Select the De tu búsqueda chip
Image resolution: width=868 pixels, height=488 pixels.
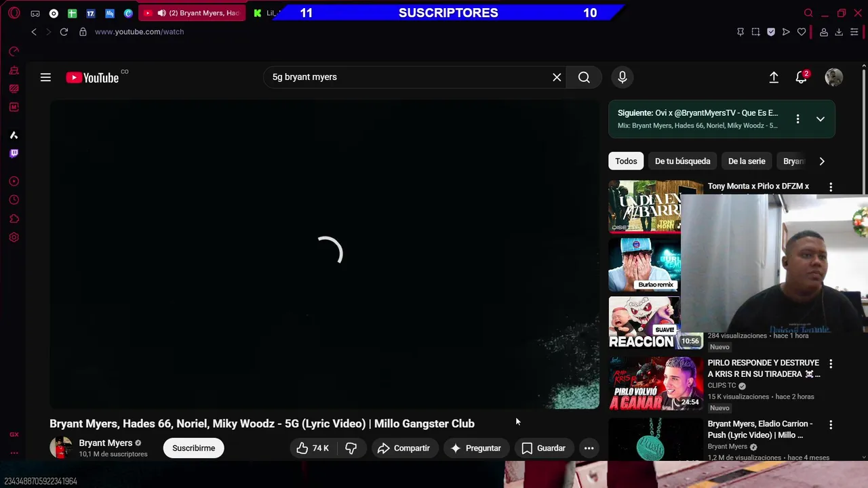click(682, 161)
